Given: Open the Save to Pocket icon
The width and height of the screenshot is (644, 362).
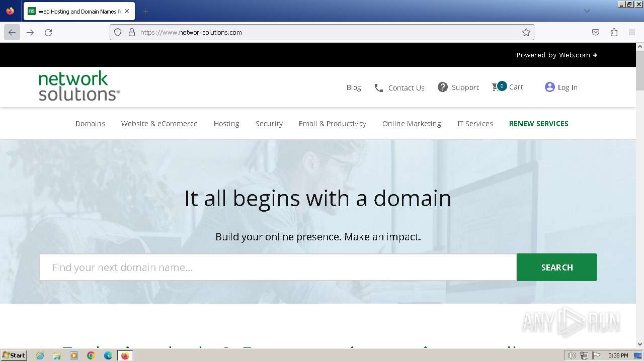Looking at the screenshot, I should 596,32.
